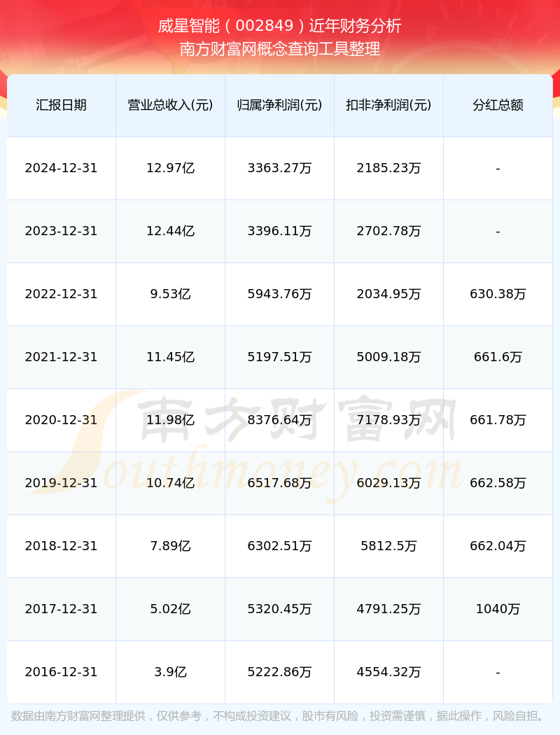Select the 2017-12-31 date cell

(x=62, y=609)
